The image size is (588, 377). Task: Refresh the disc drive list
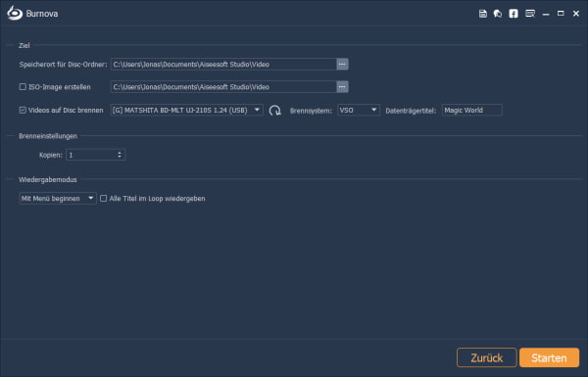tap(274, 111)
